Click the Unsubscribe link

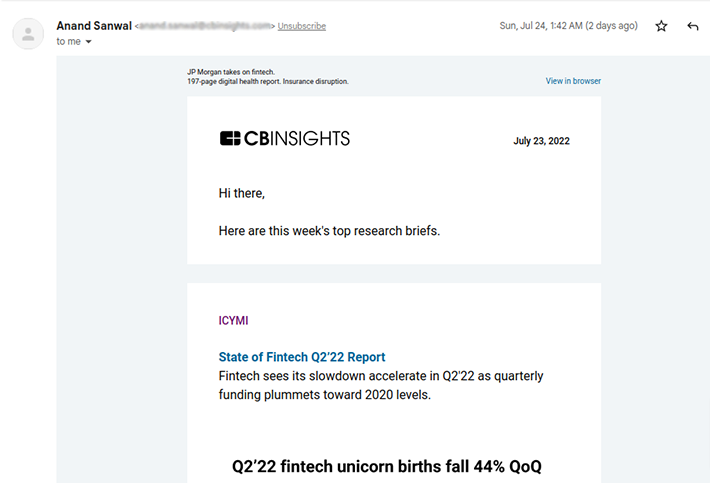coord(302,26)
